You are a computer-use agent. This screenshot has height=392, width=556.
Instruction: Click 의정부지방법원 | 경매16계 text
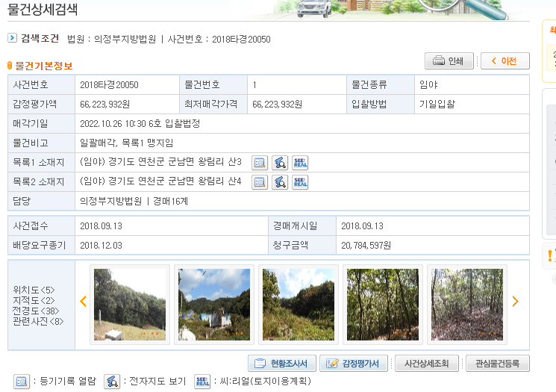pos(134,202)
